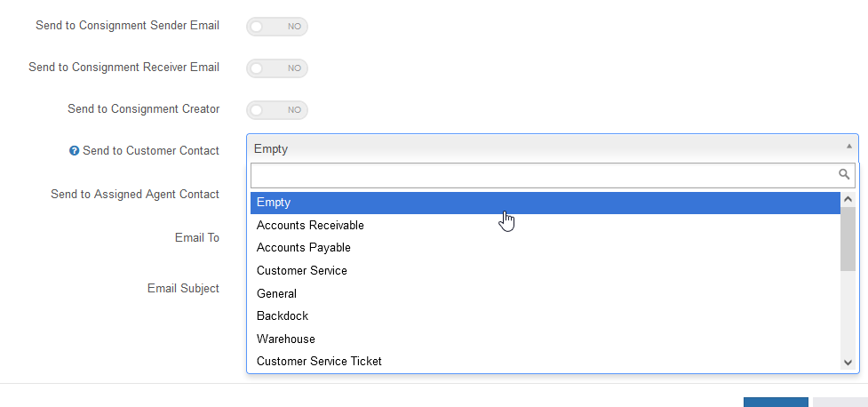868x407 pixels.
Task: Select Accounts Payable option
Action: [x=545, y=248]
